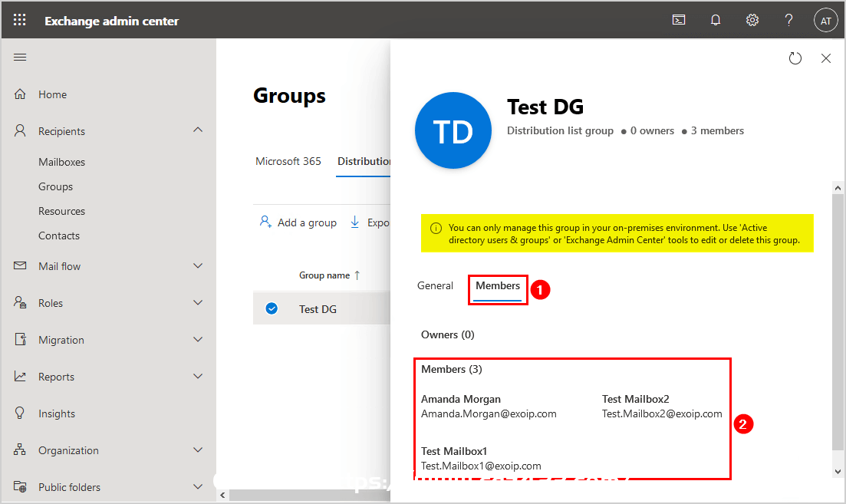The image size is (846, 504).
Task: Uncheck the Test DG row checkbox
Action: pos(272,308)
